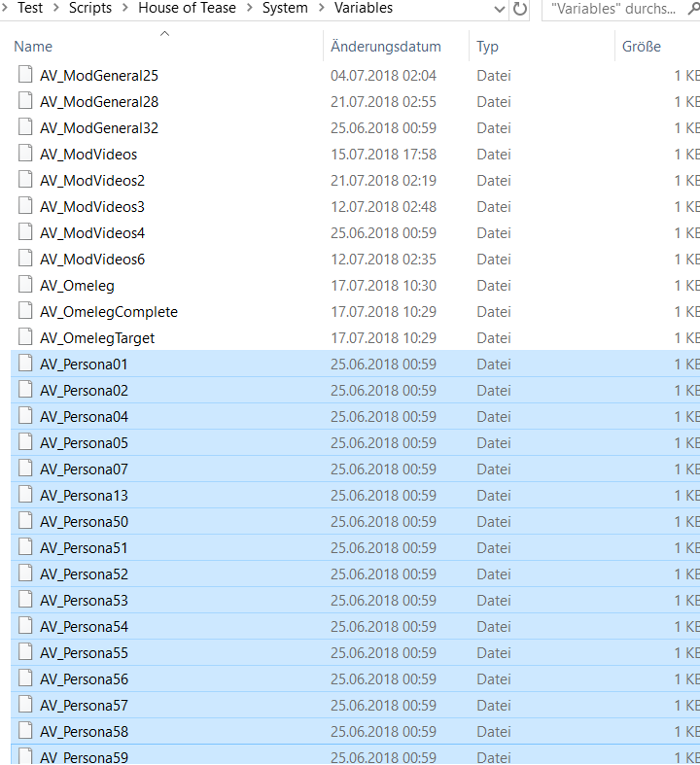Expand the chevron after House of Tease
Image resolution: width=700 pixels, height=765 pixels.
pos(249,9)
